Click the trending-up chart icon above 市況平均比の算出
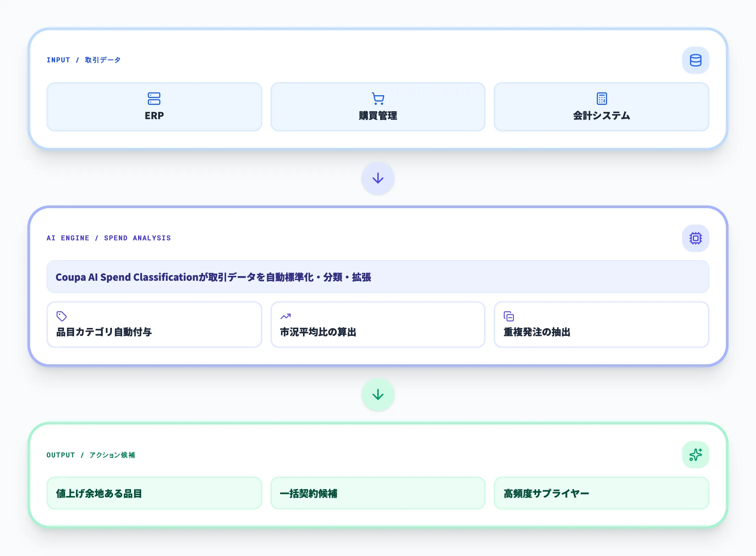 click(286, 316)
